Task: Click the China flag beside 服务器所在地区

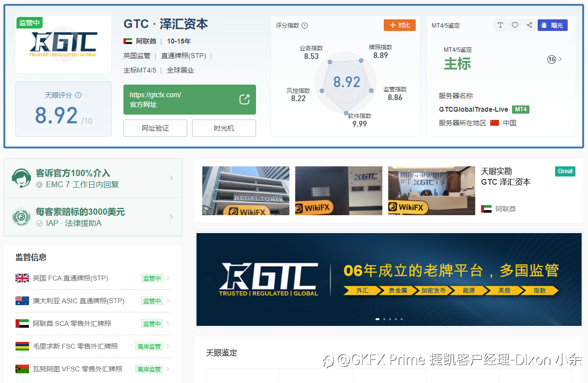Action: point(495,123)
